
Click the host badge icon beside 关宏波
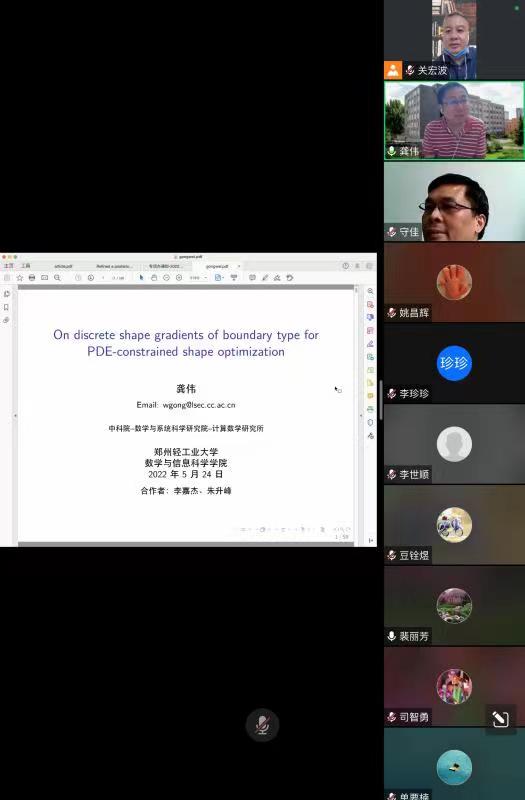pos(393,70)
